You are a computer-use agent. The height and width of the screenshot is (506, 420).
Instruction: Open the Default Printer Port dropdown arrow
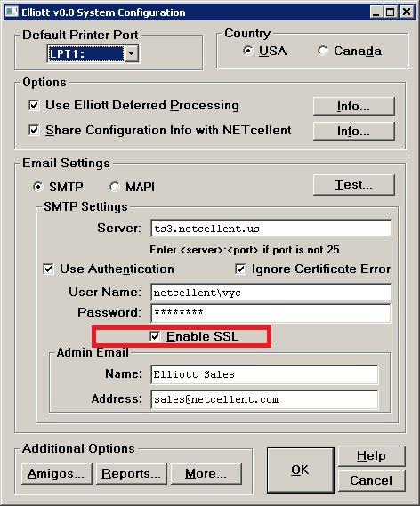pyautogui.click(x=131, y=53)
